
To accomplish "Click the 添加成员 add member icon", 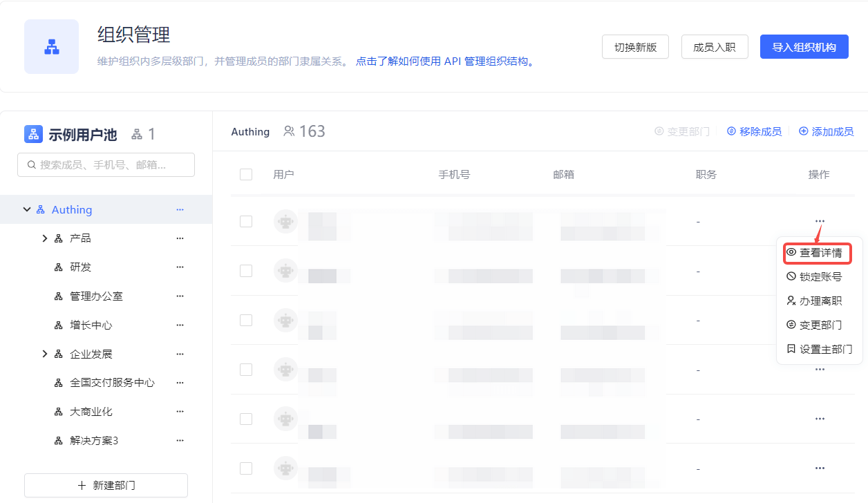I will (x=803, y=131).
